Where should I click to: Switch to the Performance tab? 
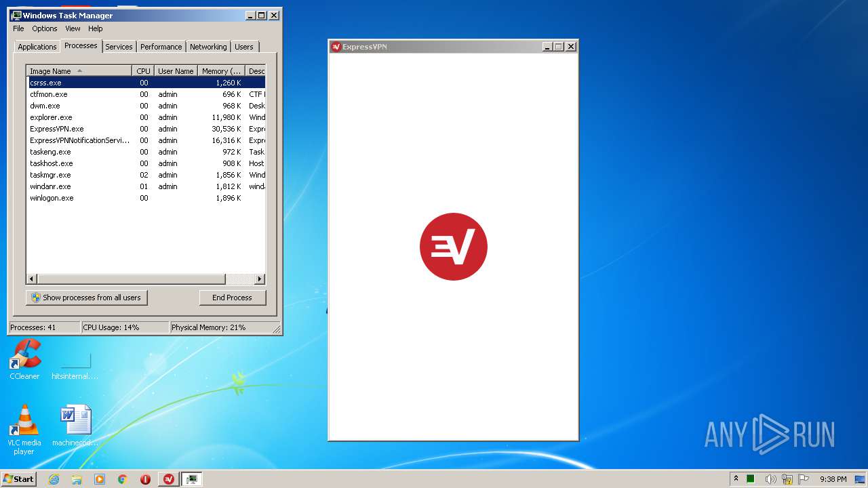[161, 47]
